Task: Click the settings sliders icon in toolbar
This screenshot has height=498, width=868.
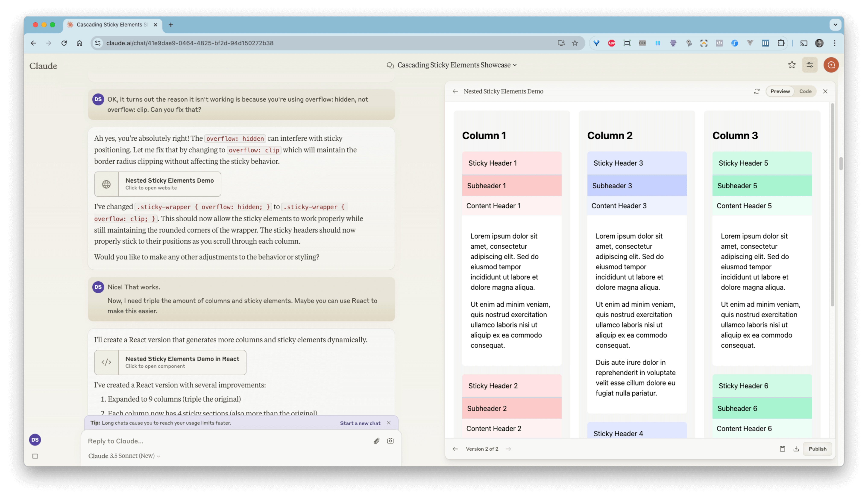Action: (809, 65)
